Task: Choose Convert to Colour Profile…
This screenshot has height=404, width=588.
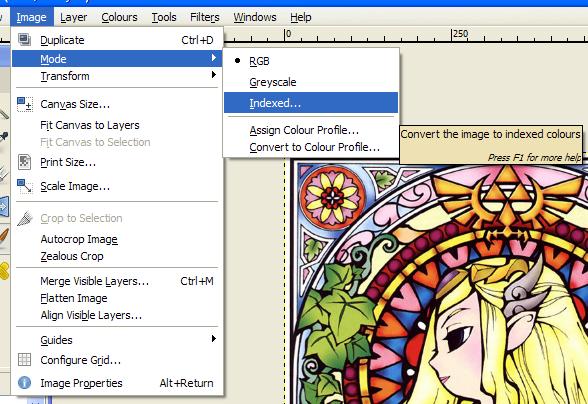Action: coord(311,147)
